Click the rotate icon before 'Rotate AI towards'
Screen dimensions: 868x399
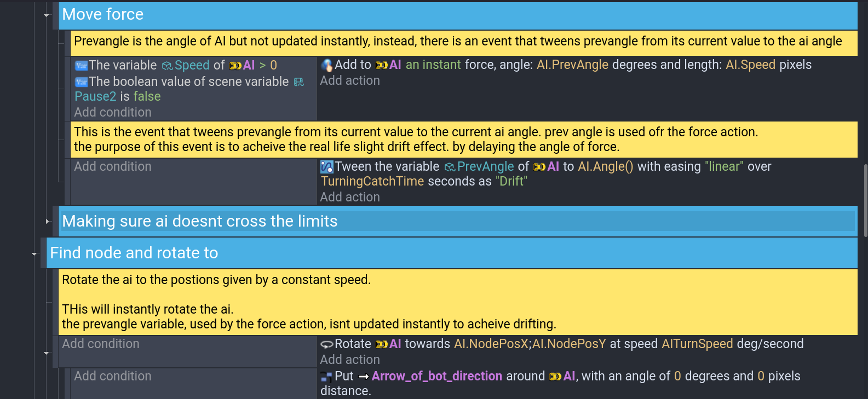click(326, 344)
